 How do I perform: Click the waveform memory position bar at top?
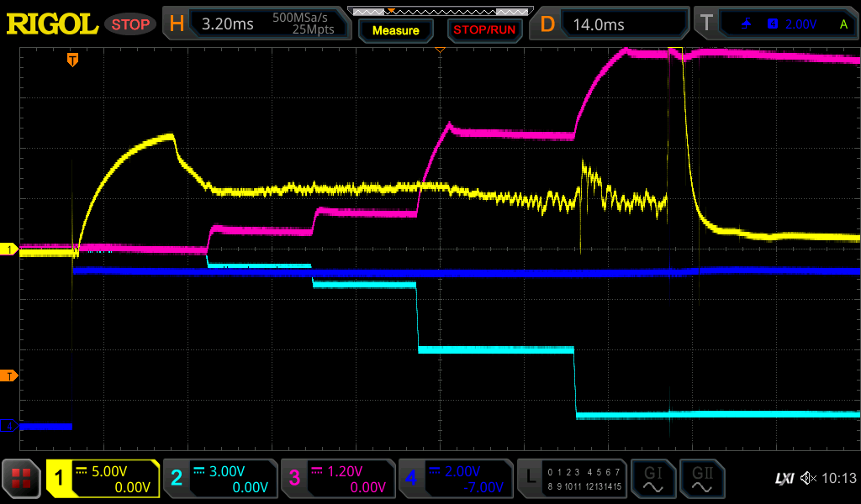point(439,11)
